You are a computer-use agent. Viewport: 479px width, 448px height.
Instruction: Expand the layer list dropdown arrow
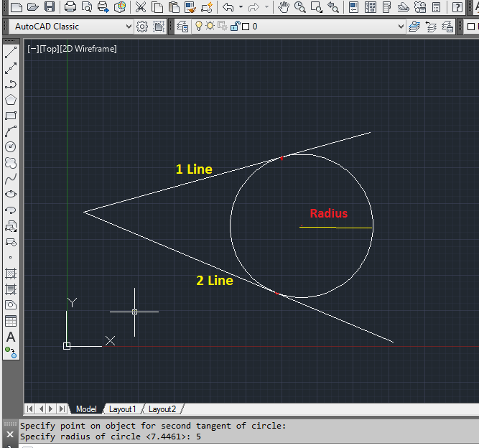pos(401,27)
